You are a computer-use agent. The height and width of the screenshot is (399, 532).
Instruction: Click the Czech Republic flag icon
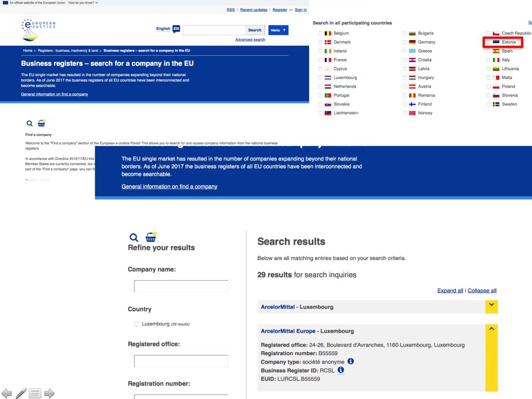(x=496, y=33)
